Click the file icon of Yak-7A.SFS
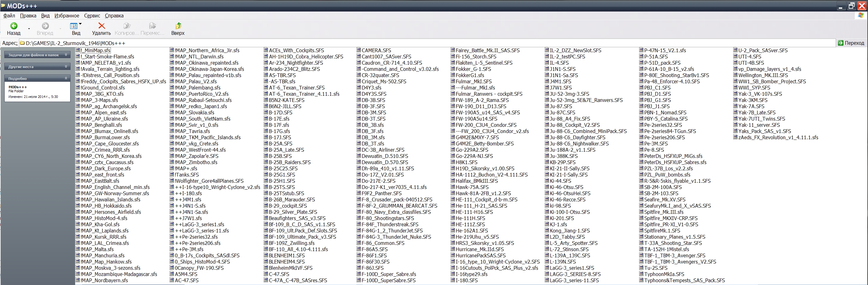Viewport: 868px width, 285px height. (x=736, y=106)
